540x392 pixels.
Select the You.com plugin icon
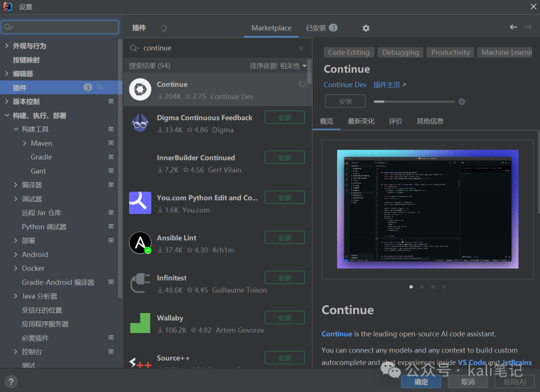point(140,203)
